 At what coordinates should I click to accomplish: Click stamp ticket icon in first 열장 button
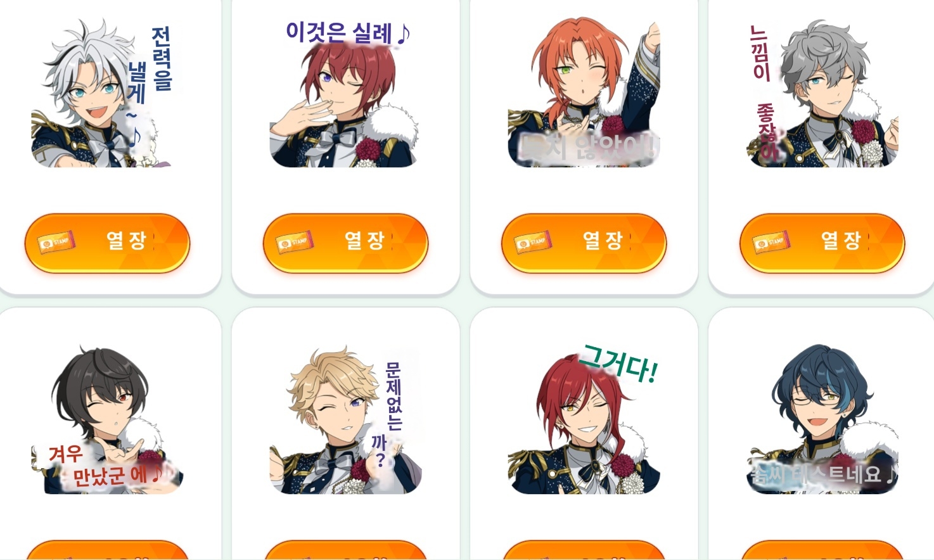(x=56, y=242)
